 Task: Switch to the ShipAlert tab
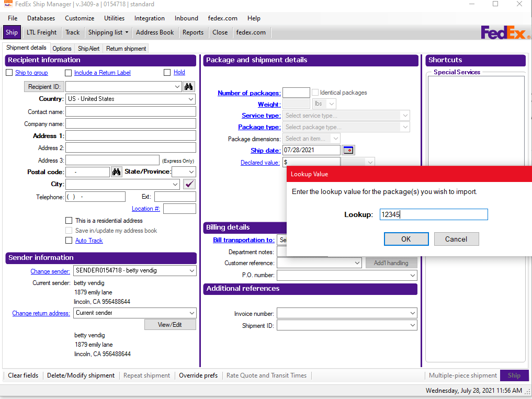tap(89, 49)
